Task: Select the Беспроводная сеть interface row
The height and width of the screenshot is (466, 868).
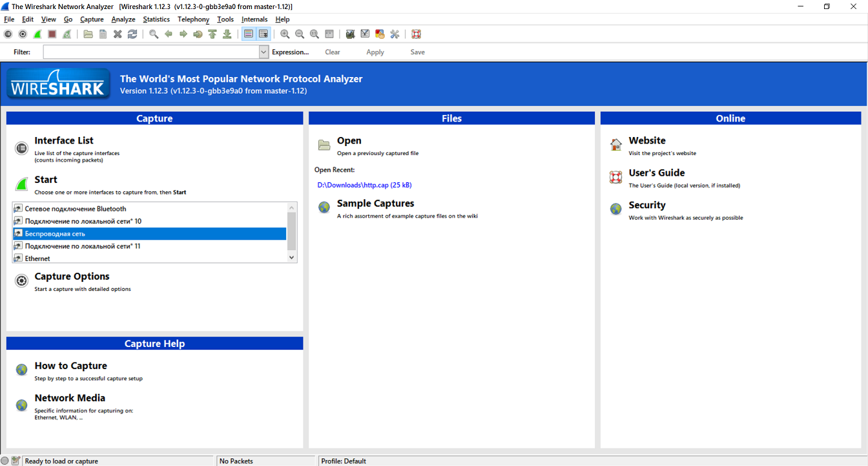Action: [x=149, y=233]
